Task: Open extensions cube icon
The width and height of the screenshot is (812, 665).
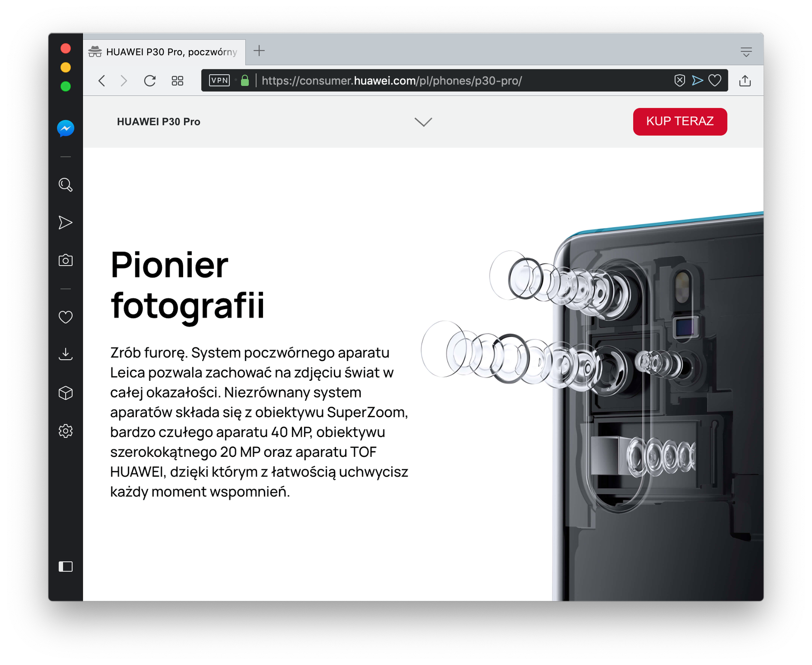Action: point(66,393)
